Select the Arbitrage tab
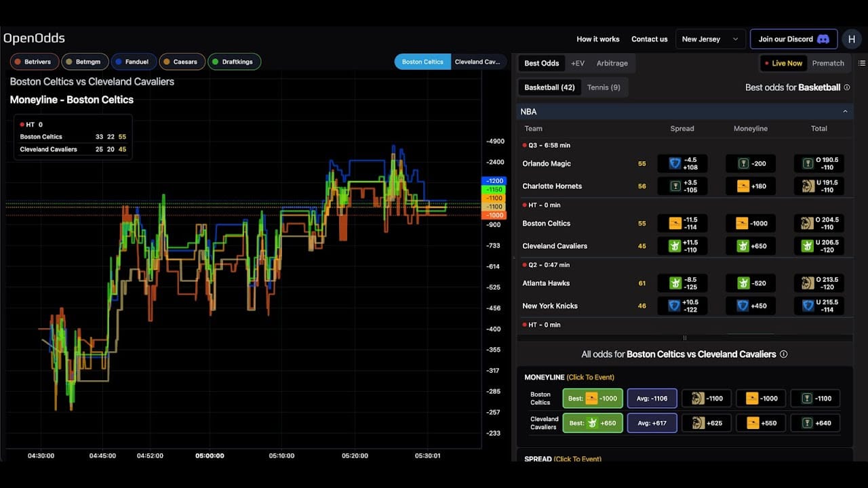The width and height of the screenshot is (868, 488). (612, 63)
